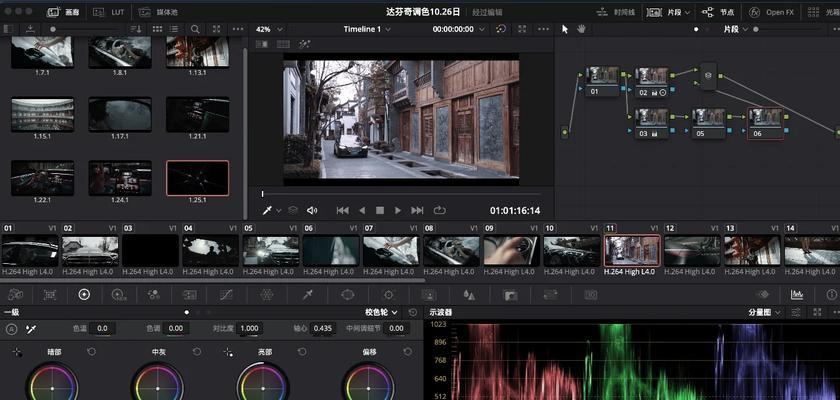Open the 画廊 gallery panel
Viewport: 840px width, 400px height.
click(63, 12)
